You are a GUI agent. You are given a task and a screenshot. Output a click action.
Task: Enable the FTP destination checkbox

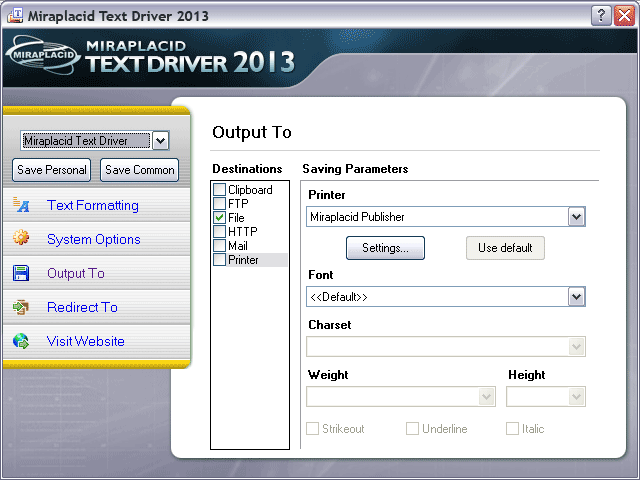220,203
